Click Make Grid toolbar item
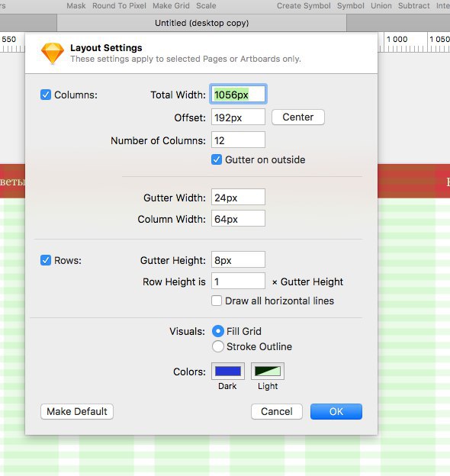Screen dimensions: 450x476 pos(171,6)
